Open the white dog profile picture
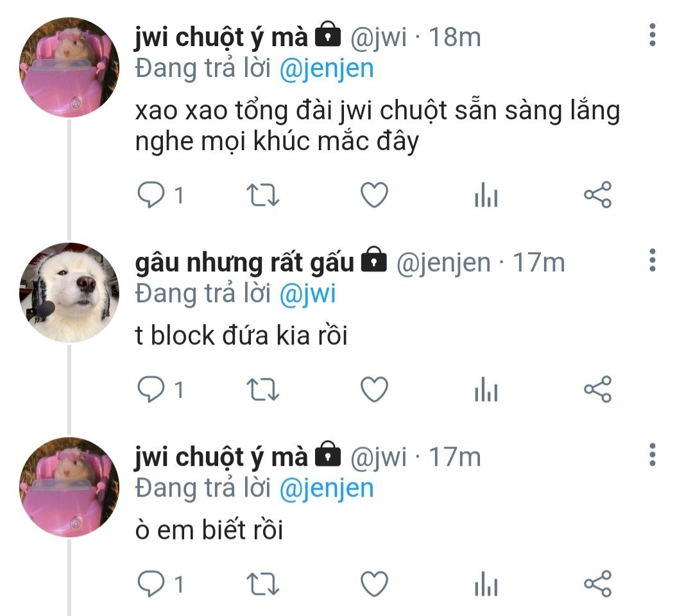 coord(69,293)
